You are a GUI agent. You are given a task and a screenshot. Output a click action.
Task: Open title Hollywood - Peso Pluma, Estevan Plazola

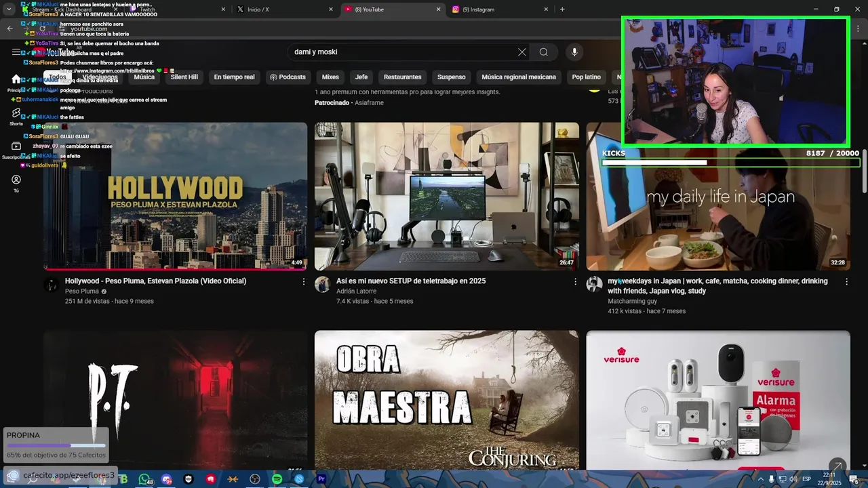(155, 281)
